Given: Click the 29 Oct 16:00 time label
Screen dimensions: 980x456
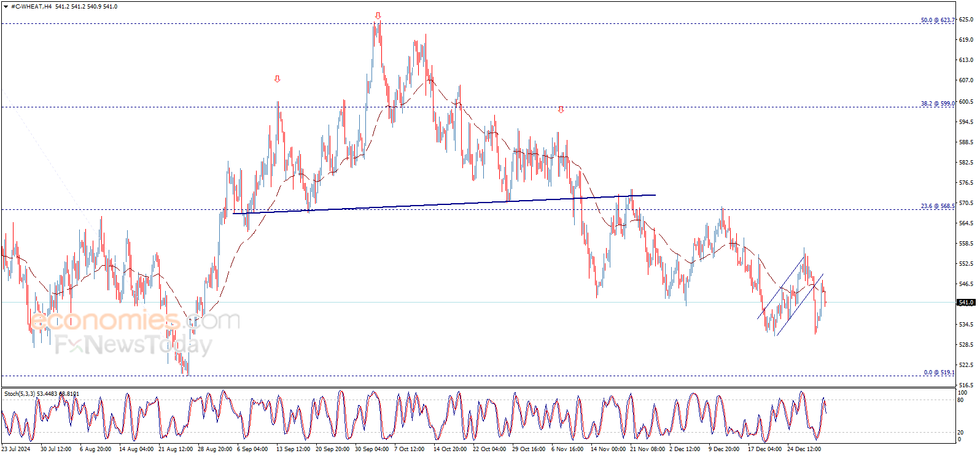Looking at the screenshot, I should 529,449.
